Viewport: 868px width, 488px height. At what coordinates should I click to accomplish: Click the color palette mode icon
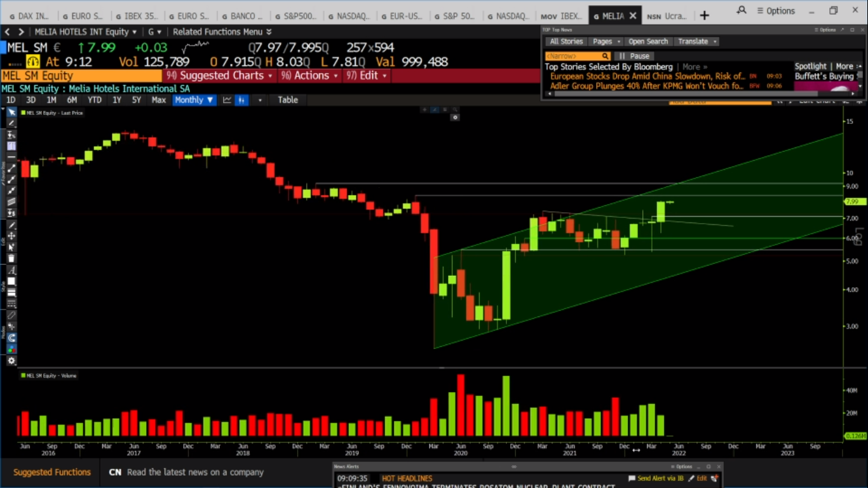(x=11, y=349)
